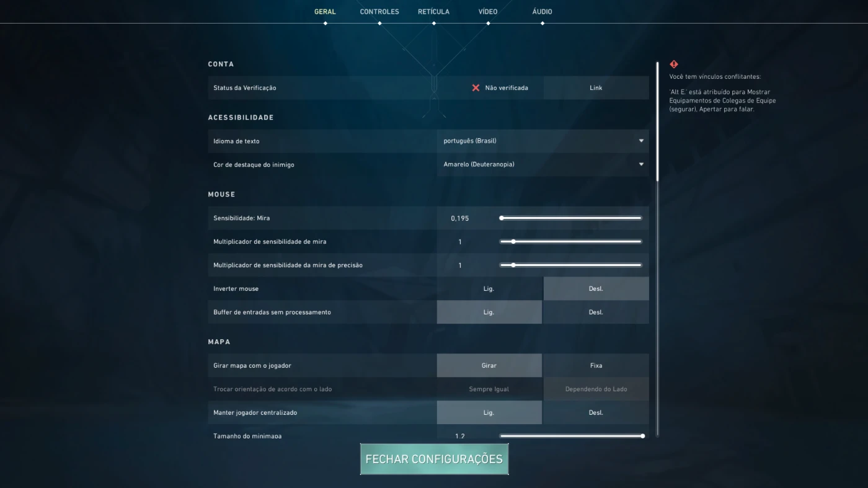
Task: Click the value field of Multiplicador de sensibilidade de mira
Action: tap(460, 242)
